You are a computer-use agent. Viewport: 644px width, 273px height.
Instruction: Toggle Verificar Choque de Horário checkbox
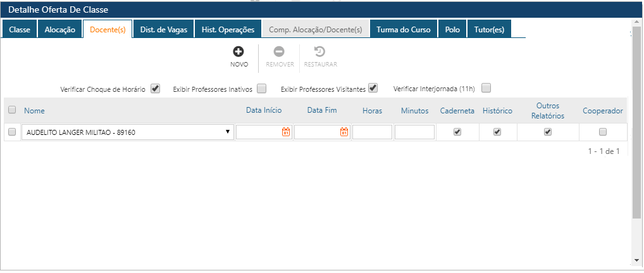tap(156, 89)
